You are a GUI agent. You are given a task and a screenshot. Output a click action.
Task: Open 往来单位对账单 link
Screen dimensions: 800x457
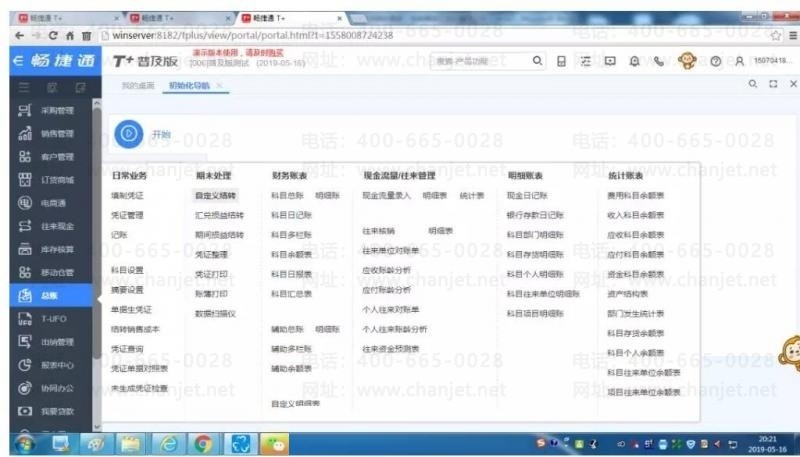tap(390, 250)
